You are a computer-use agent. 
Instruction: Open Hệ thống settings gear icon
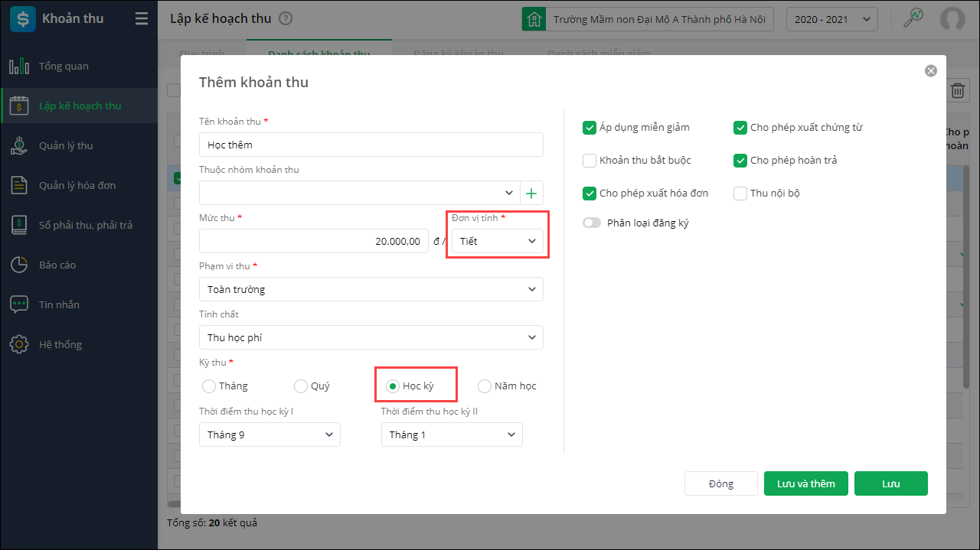point(19,345)
